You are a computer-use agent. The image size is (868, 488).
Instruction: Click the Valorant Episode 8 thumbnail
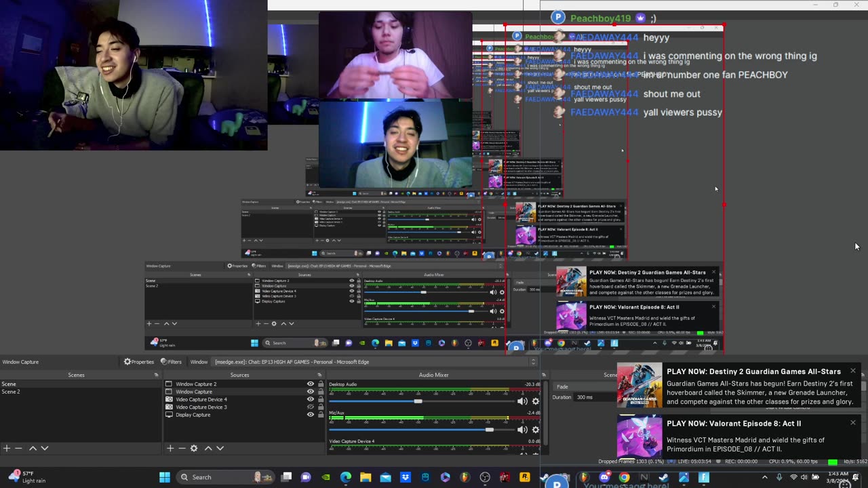(x=639, y=436)
